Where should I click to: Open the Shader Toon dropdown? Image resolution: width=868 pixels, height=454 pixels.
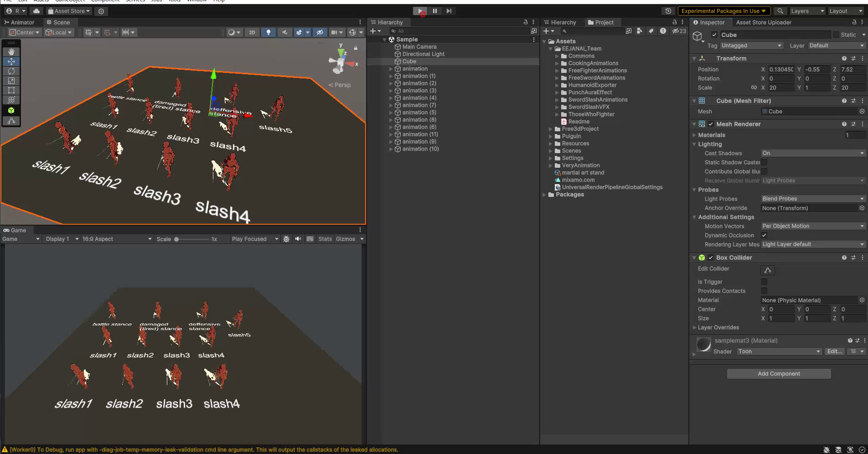(x=780, y=351)
